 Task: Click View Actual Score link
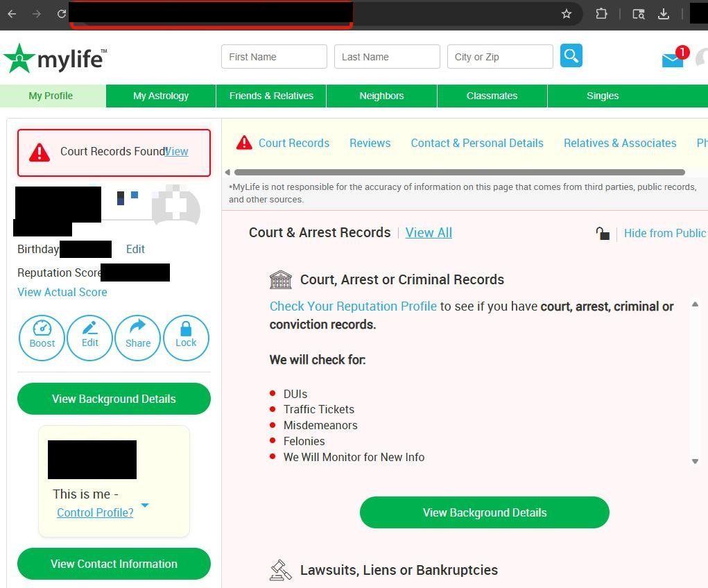click(62, 292)
